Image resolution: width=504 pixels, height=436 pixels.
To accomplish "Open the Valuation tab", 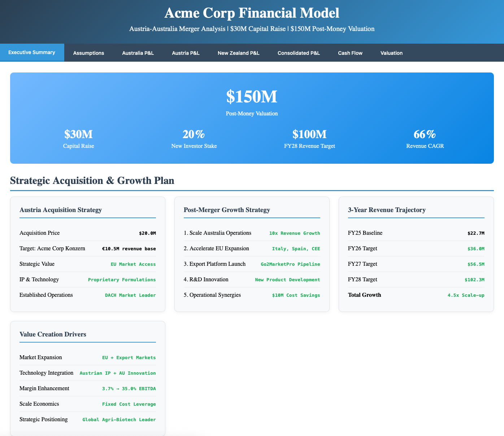I will click(391, 53).
